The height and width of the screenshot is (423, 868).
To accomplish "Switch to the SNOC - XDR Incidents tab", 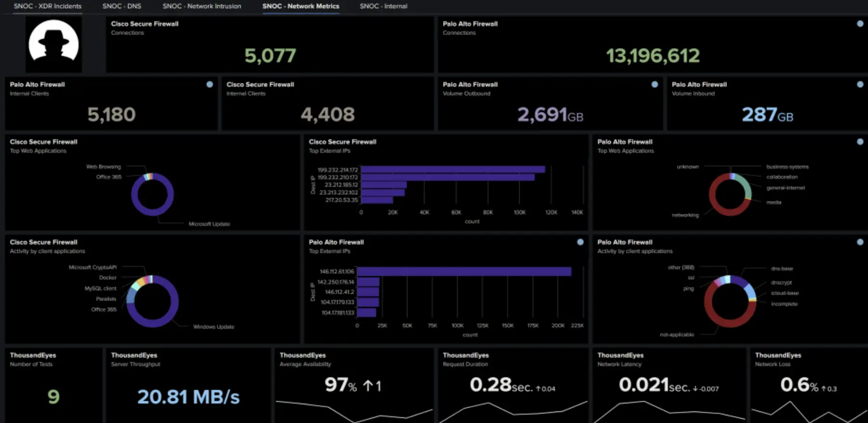I will pos(48,6).
